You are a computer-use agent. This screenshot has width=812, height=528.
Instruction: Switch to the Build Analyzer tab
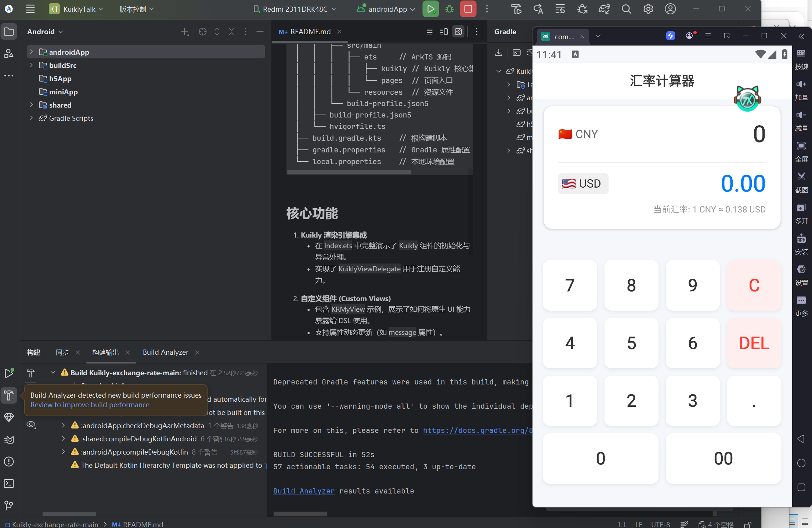point(165,352)
